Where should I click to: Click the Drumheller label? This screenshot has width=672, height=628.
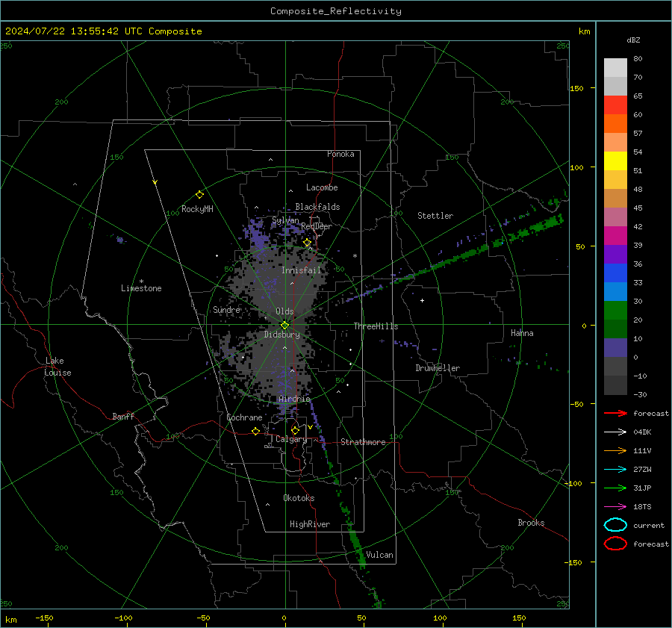pos(438,368)
